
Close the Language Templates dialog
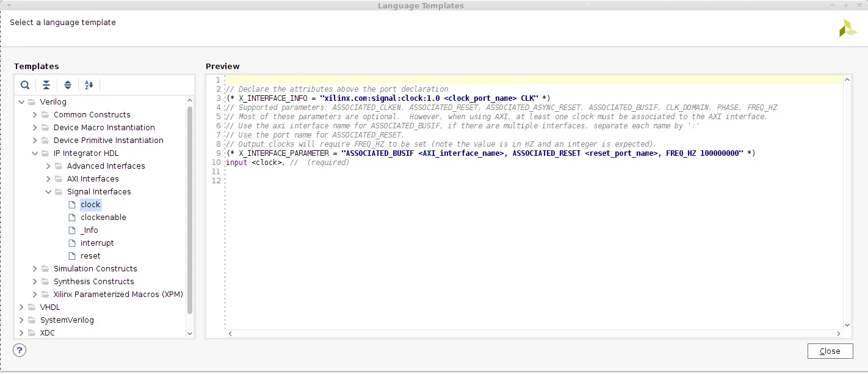click(830, 351)
